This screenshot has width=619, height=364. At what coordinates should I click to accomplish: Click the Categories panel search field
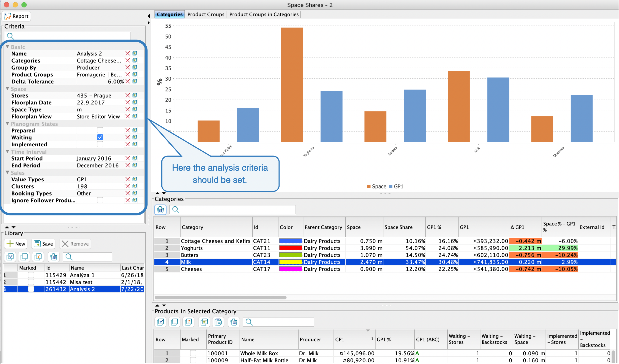[232, 210]
